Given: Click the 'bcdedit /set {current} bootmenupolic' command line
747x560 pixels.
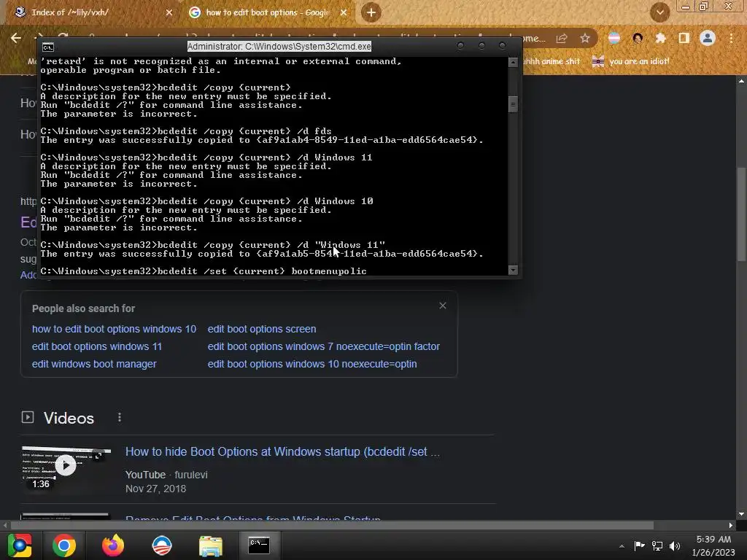Looking at the screenshot, I should (x=204, y=271).
